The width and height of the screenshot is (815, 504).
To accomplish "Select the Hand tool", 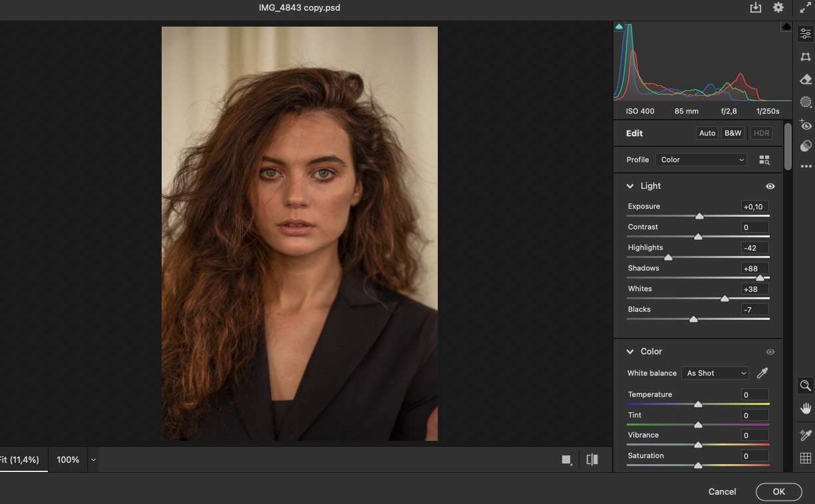I will tap(805, 408).
